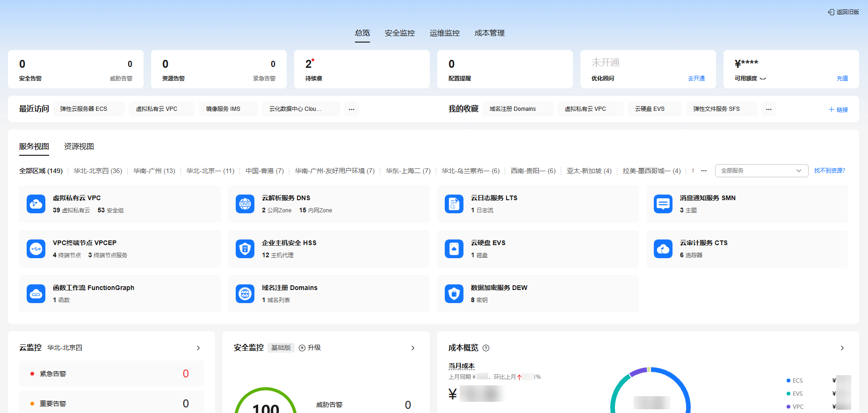Click the 找不到资源? link
Screen dimensions: 868x413
coord(830,171)
